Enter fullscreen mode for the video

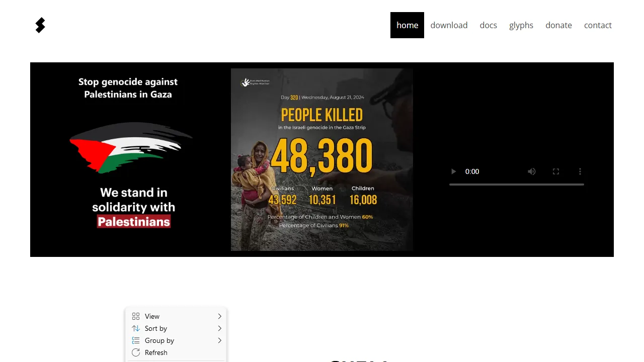coord(556,171)
